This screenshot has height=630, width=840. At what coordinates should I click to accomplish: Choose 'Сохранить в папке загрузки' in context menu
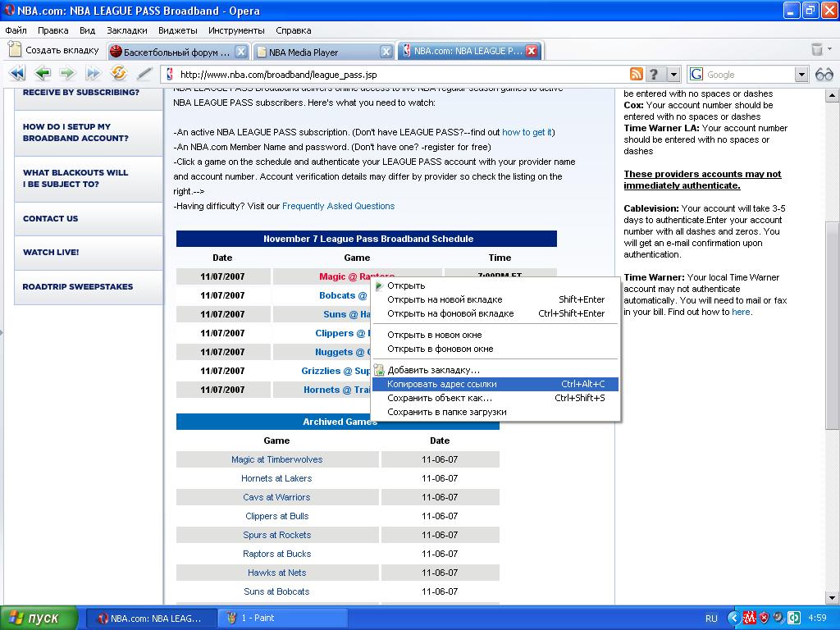[x=495, y=412]
